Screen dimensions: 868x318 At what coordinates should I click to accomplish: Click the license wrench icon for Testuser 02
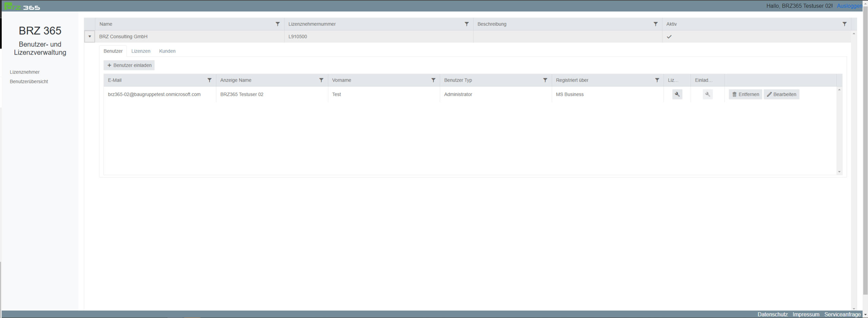(677, 94)
